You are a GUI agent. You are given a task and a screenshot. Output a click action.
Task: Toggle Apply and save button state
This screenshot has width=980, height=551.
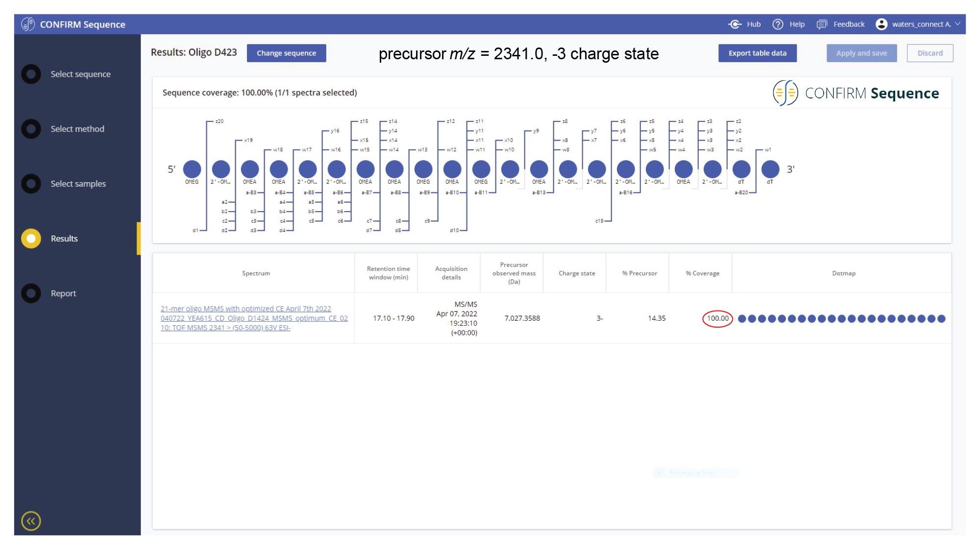tap(861, 52)
